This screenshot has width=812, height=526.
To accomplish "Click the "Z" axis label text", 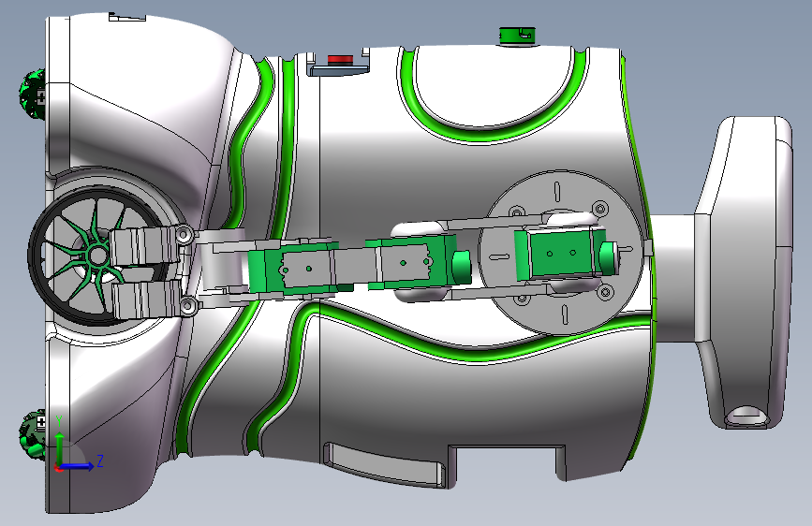I will 100,460.
